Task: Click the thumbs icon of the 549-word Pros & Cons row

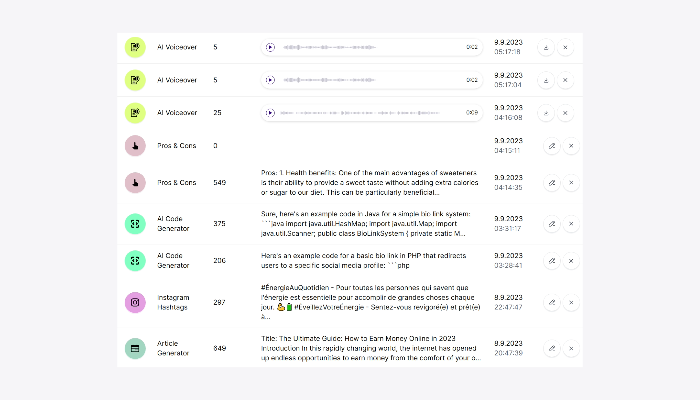Action: click(x=135, y=183)
